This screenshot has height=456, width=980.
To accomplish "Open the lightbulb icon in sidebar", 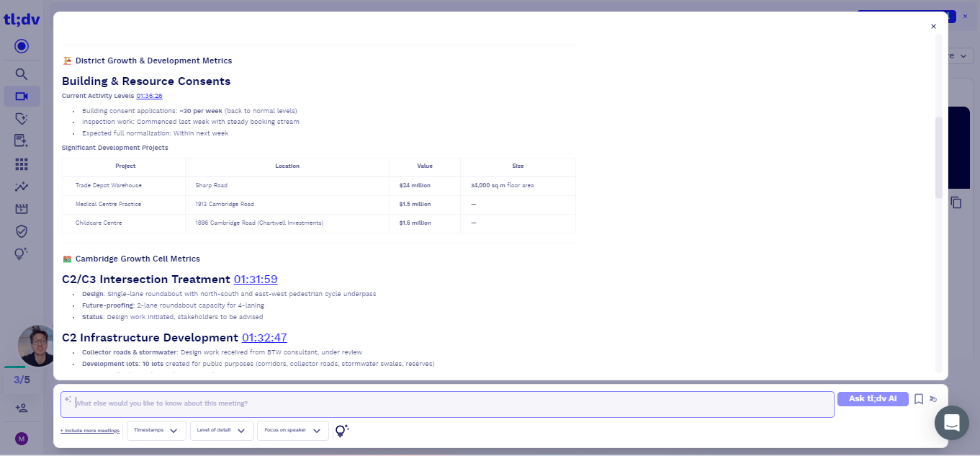I will click(x=22, y=254).
